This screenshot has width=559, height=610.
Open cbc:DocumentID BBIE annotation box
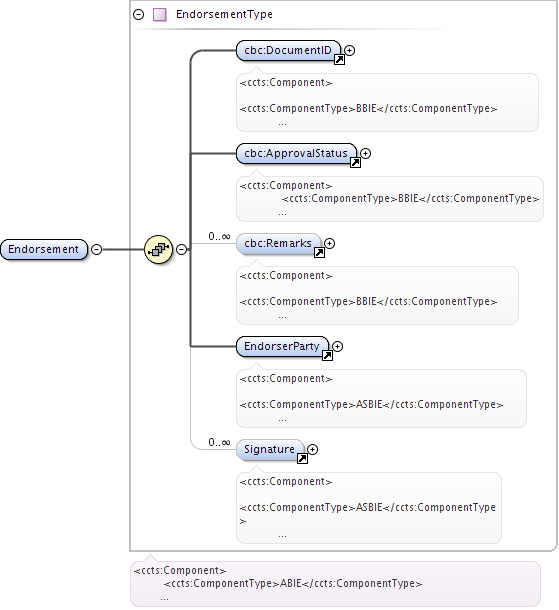[387, 102]
